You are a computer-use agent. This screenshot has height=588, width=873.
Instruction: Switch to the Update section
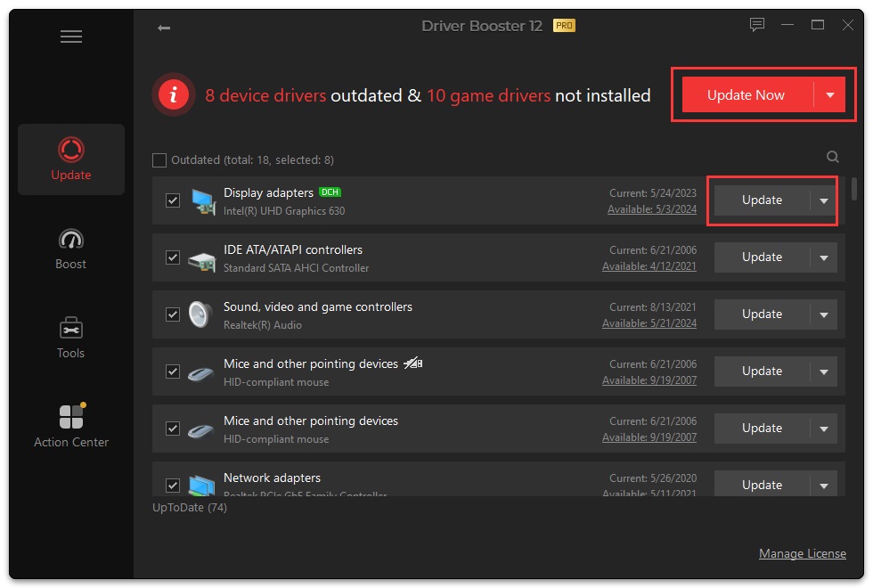click(71, 159)
